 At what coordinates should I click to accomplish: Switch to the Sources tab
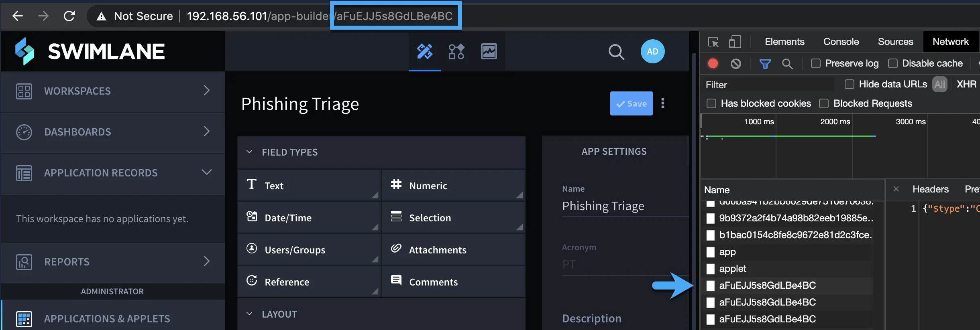[895, 42]
